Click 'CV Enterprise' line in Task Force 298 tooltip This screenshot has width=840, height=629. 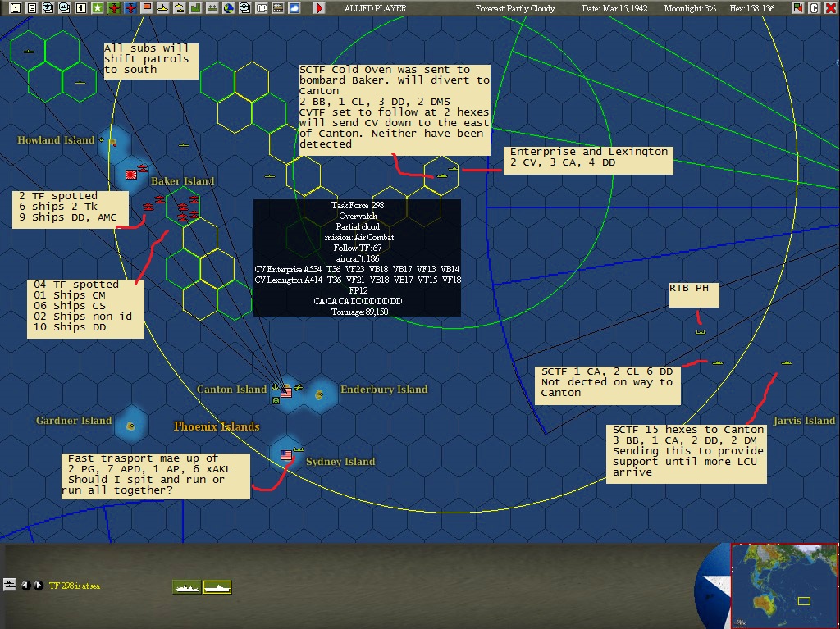pyautogui.click(x=358, y=269)
